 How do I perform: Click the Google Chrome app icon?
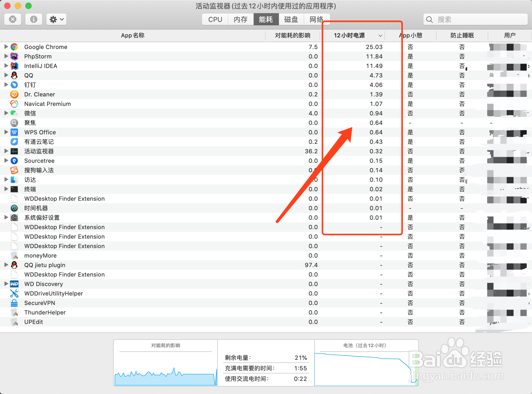14,47
